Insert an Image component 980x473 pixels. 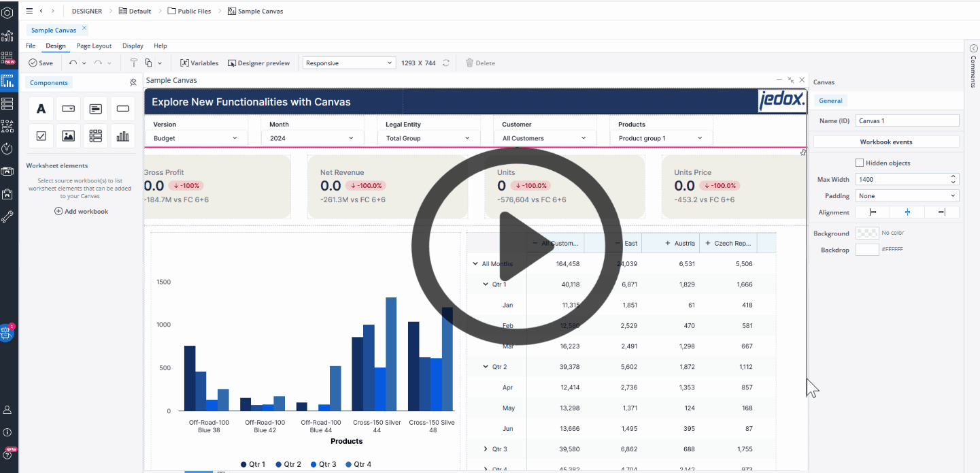click(69, 136)
